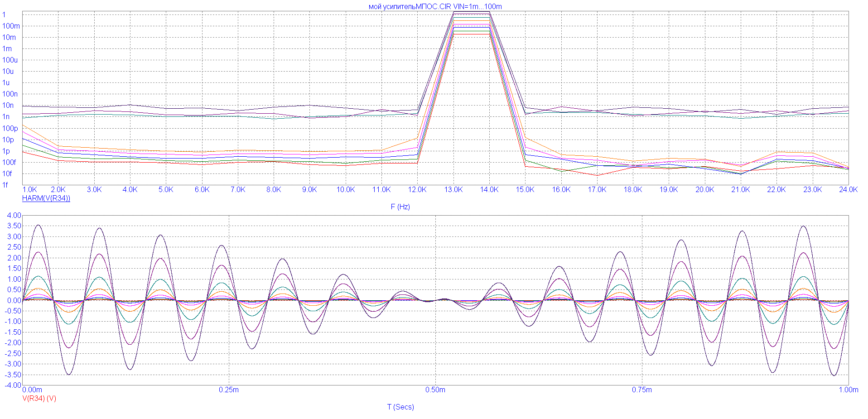This screenshot has height=419, width=868.
Task: Click the 0.25m time tick label
Action: 229,390
